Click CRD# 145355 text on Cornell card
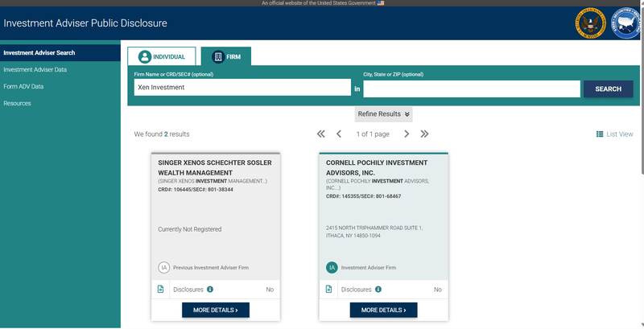The image size is (644, 329). (x=364, y=196)
